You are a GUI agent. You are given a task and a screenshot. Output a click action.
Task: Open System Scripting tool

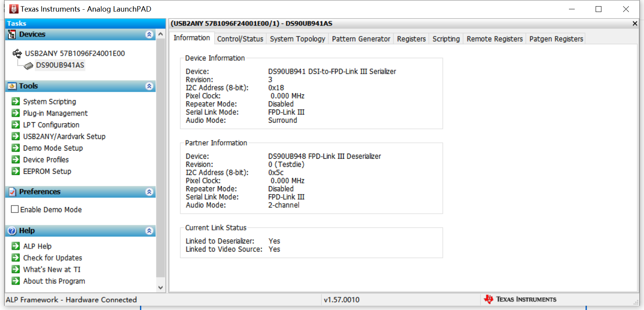pos(50,101)
